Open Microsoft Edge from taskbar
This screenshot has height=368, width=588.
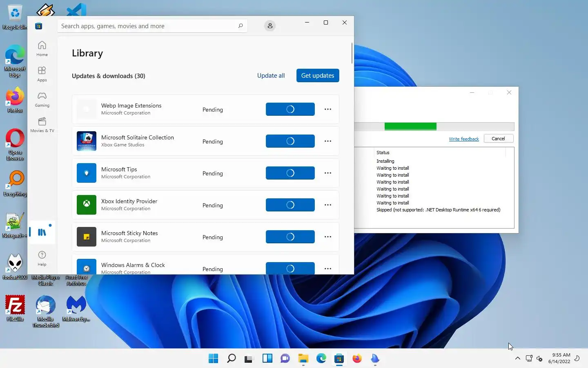pyautogui.click(x=321, y=359)
